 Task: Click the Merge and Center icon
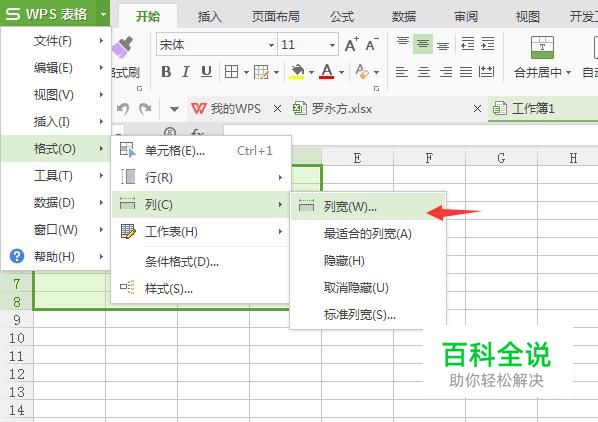point(542,47)
